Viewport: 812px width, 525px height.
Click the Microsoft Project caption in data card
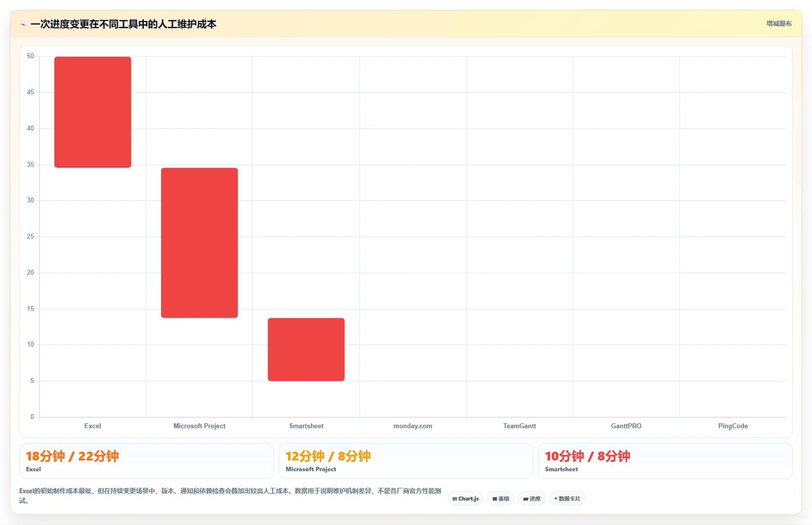(311, 469)
